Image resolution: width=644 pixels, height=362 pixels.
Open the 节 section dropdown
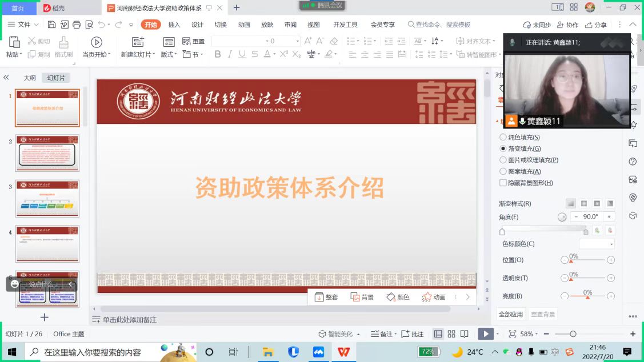pyautogui.click(x=193, y=54)
